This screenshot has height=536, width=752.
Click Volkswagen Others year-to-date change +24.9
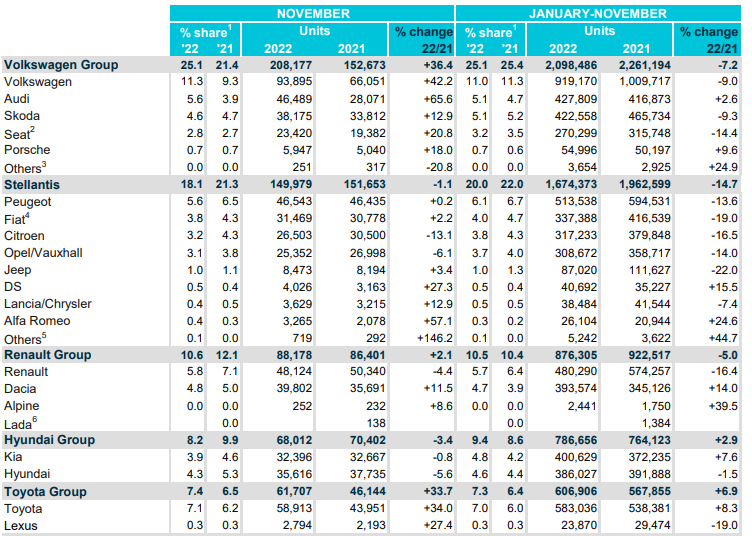[x=723, y=167]
